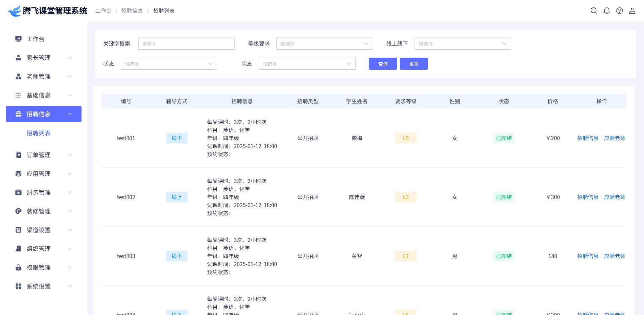
Task: Open the 系统设置 menu item
Action: click(x=39, y=286)
